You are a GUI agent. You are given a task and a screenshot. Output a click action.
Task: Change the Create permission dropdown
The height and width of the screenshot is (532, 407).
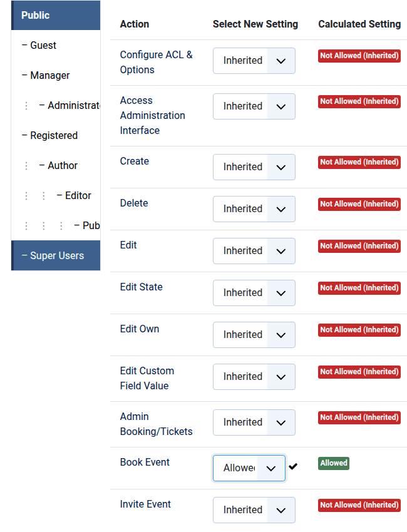254,167
